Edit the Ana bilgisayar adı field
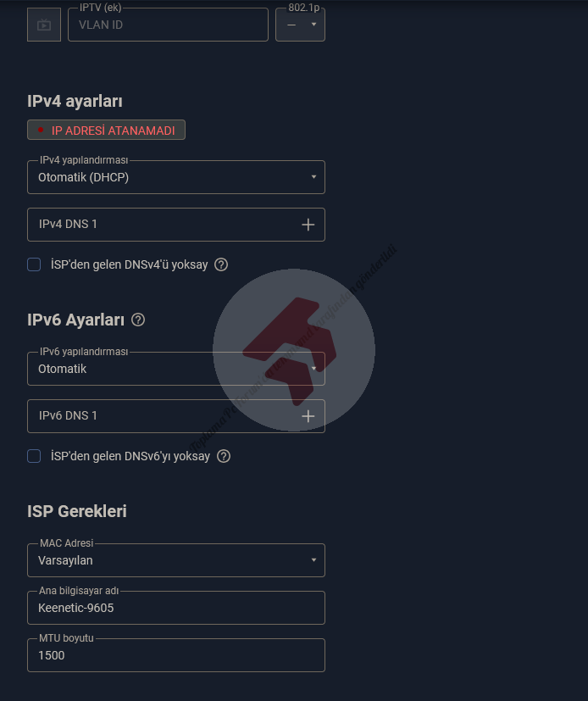 176,608
